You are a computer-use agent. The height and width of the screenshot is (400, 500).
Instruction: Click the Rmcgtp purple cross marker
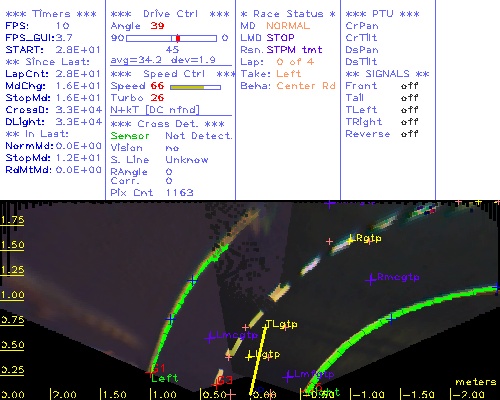(371, 280)
